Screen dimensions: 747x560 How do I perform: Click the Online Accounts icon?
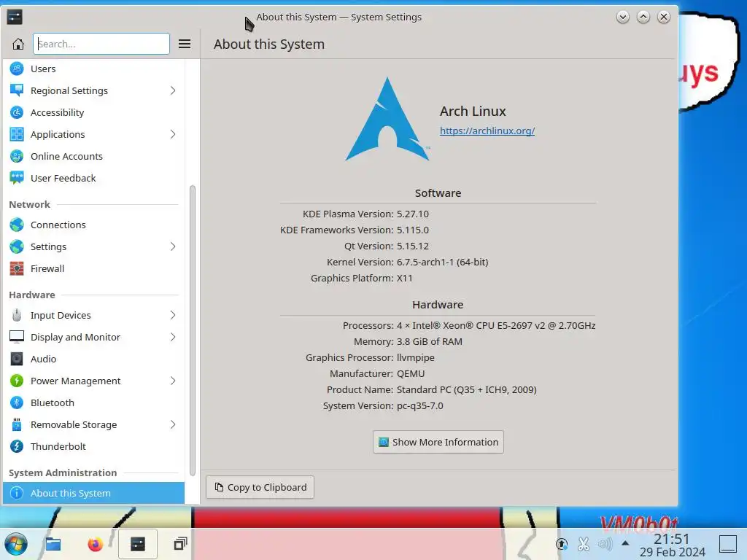pyautogui.click(x=17, y=156)
